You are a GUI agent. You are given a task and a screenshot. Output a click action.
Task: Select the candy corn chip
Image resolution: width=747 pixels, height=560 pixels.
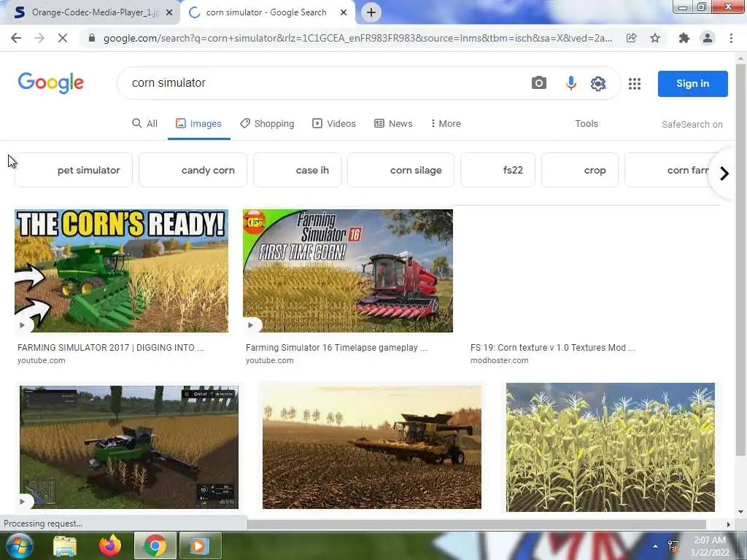193,170
